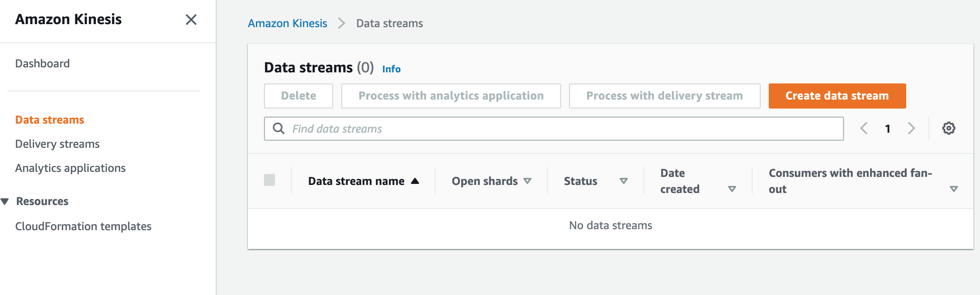The image size is (980, 295).
Task: Open the Info link beside Data streams
Action: (391, 69)
